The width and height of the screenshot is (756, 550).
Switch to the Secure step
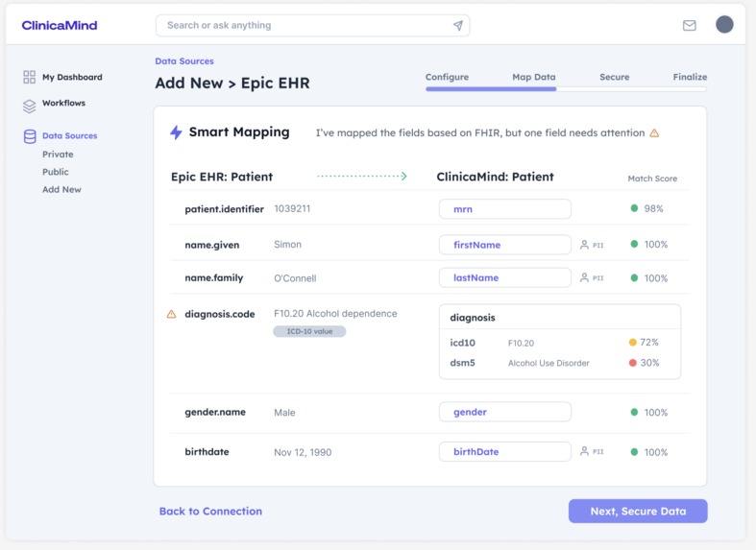pyautogui.click(x=614, y=77)
